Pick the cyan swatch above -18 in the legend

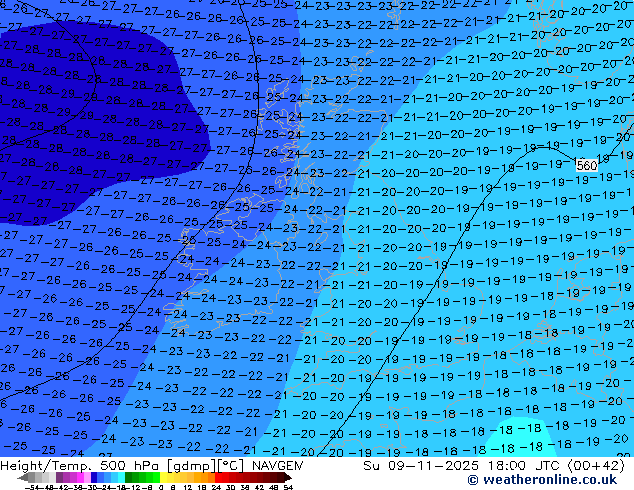(x=121, y=478)
